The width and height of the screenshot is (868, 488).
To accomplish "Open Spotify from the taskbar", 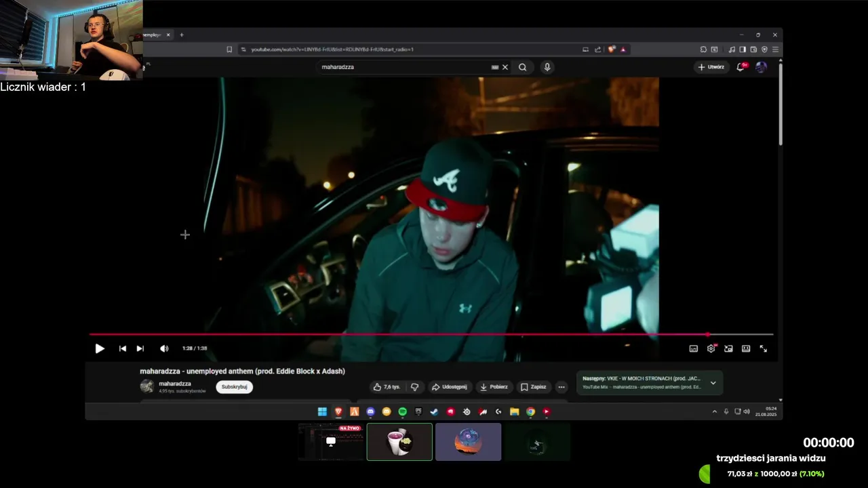I will 403,411.
